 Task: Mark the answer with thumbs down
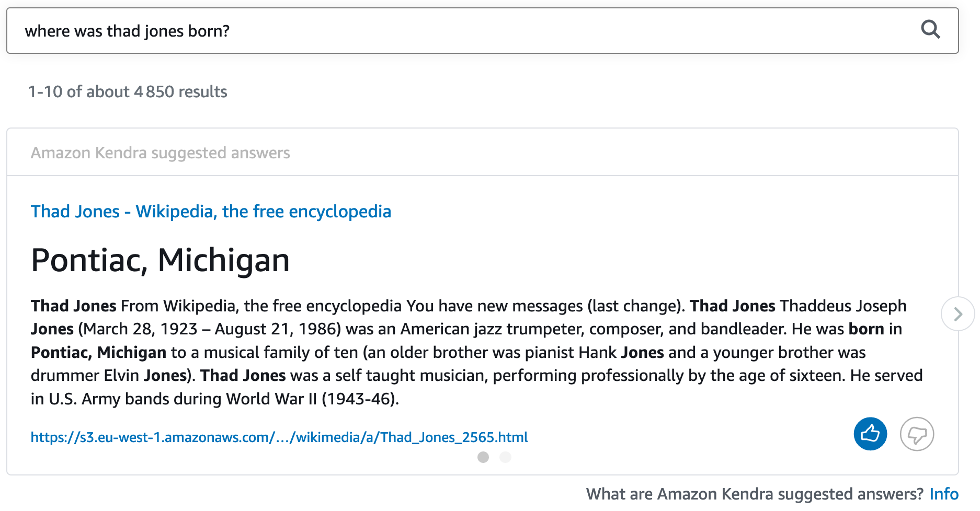[917, 434]
